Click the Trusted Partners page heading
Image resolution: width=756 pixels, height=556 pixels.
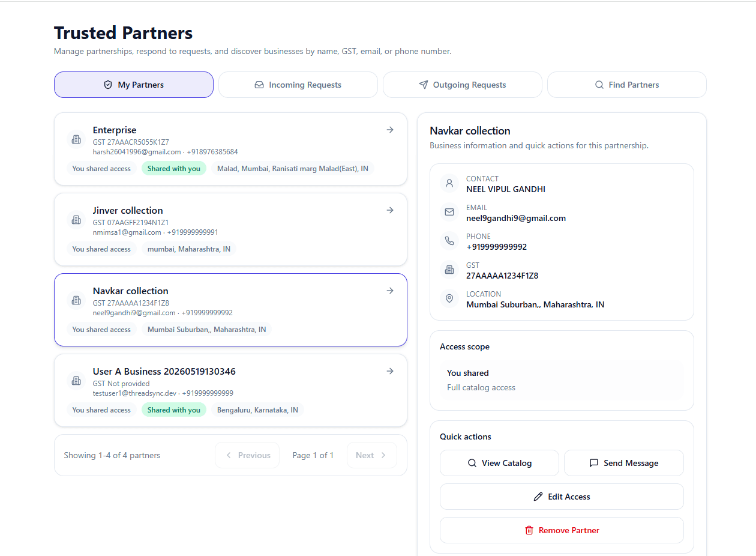(x=124, y=32)
